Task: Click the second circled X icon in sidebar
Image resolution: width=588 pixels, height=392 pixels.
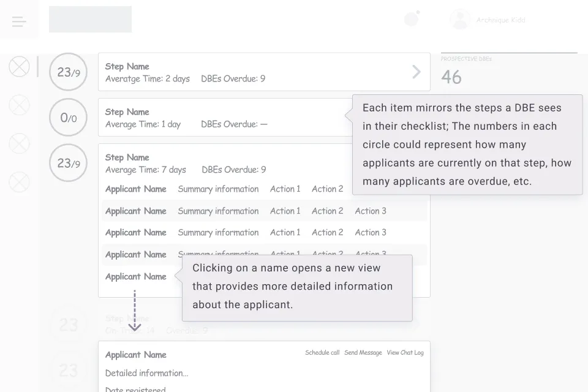Action: [19, 104]
